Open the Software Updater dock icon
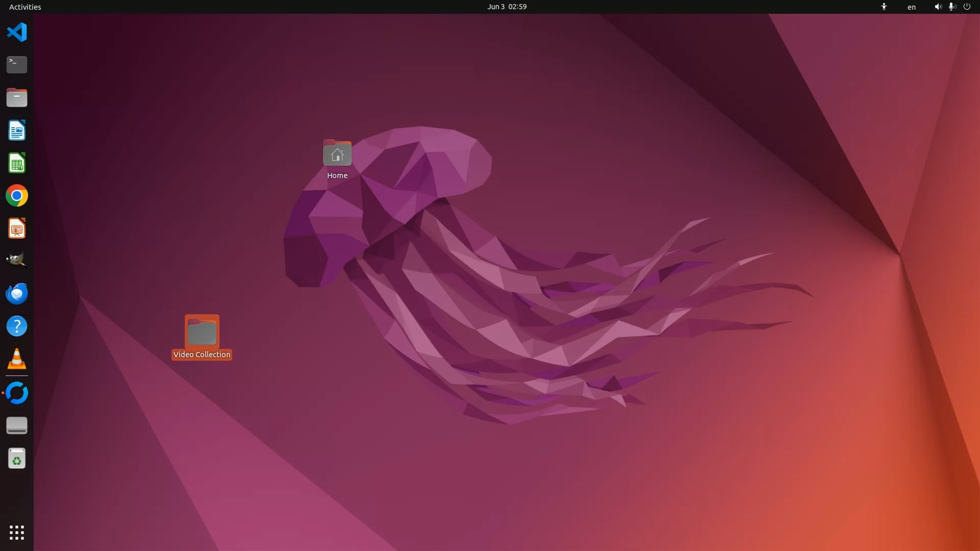980x551 pixels. [17, 393]
